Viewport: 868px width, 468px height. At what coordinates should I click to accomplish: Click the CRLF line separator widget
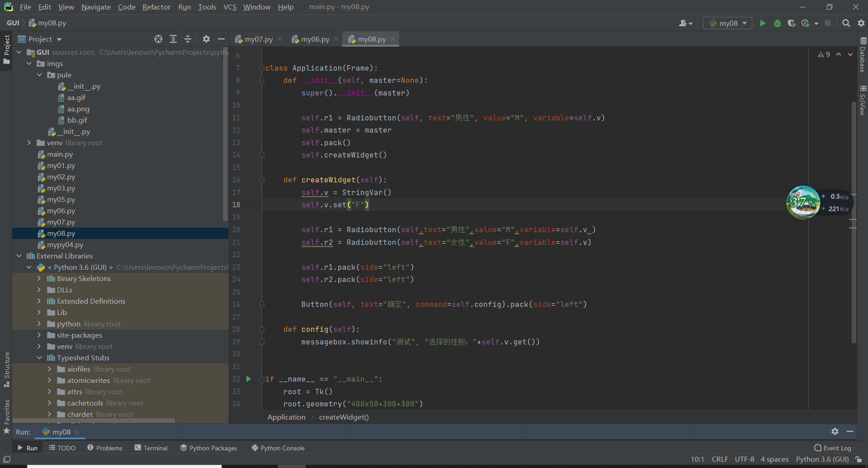[720, 459]
